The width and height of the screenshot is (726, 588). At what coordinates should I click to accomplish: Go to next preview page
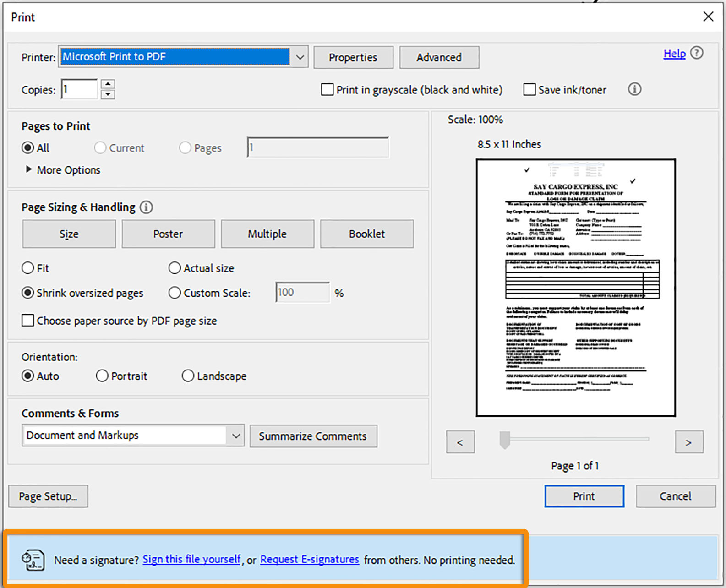pyautogui.click(x=689, y=442)
